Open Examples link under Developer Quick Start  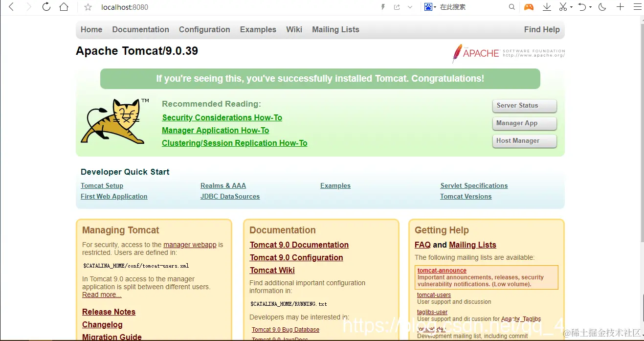point(335,185)
